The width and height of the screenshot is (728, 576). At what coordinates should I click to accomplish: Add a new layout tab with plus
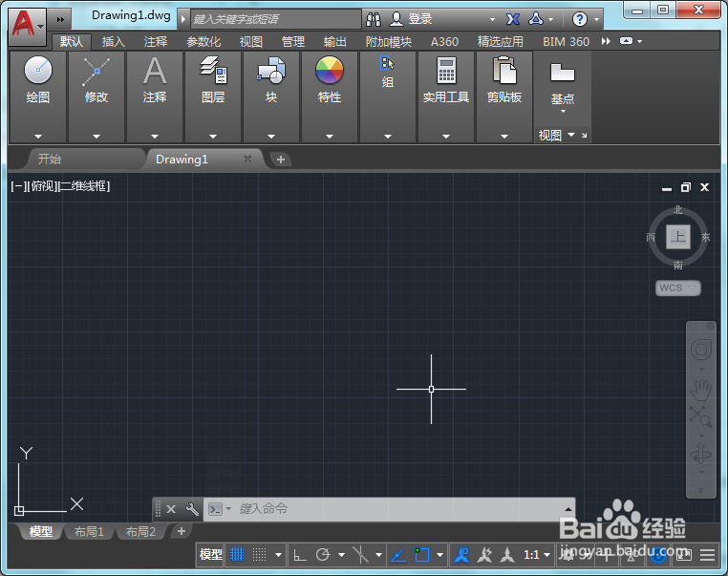[182, 531]
